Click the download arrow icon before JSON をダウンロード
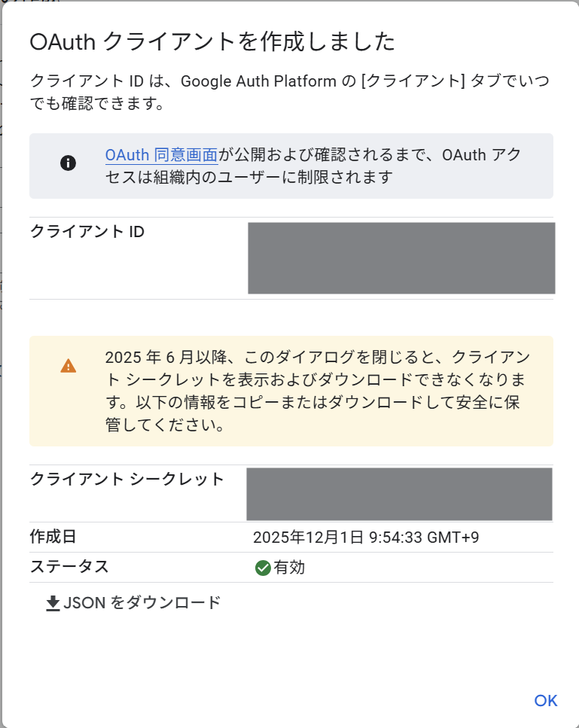 click(53, 602)
